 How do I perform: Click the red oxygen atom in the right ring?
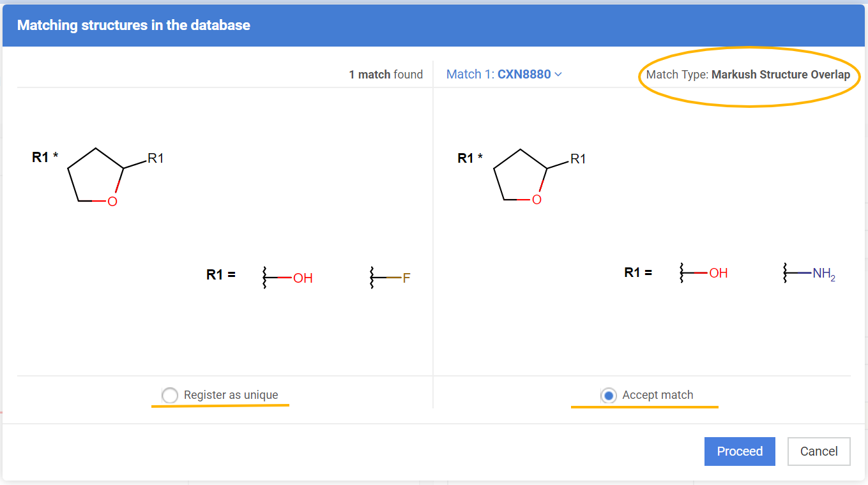[537, 200]
